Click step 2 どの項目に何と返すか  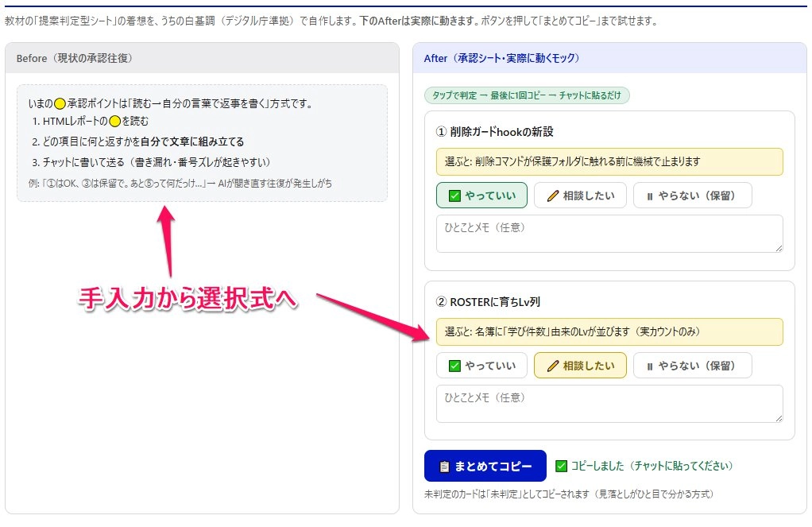pyautogui.click(x=137, y=141)
